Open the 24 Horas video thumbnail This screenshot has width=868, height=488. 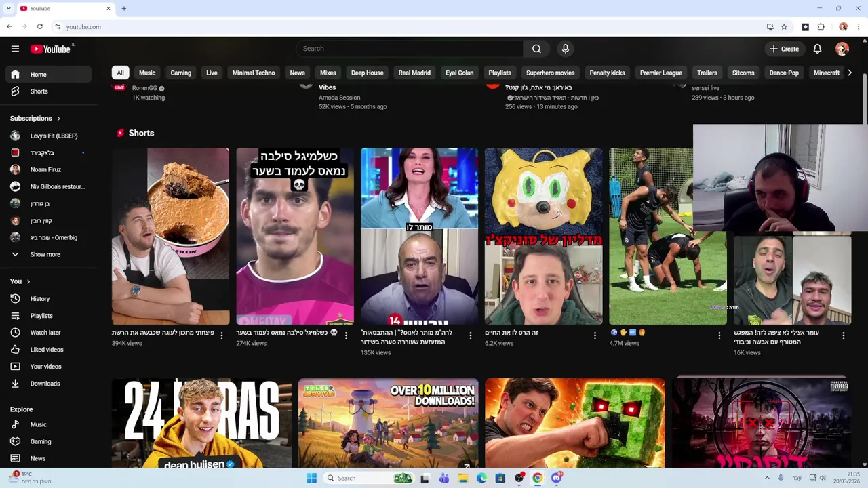(x=201, y=423)
